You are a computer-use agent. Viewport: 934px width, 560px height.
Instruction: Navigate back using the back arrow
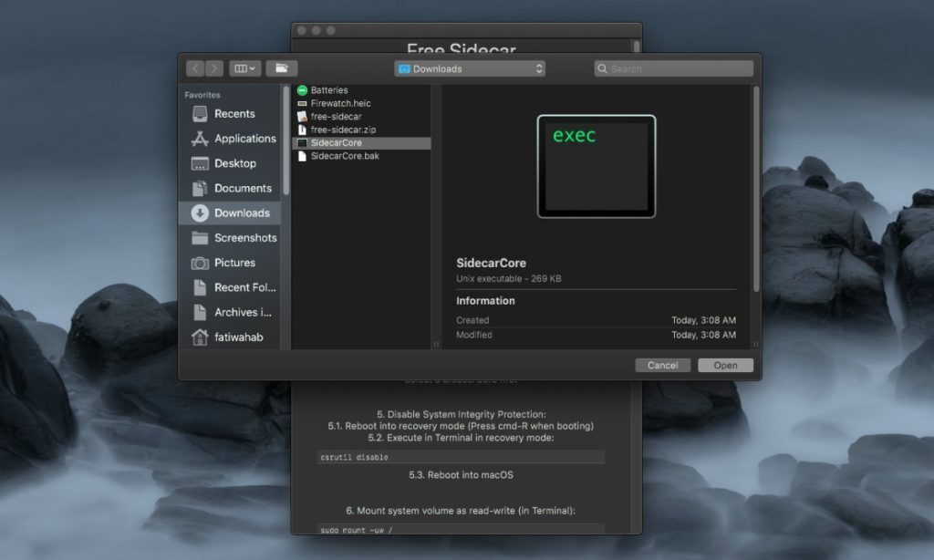tap(196, 67)
